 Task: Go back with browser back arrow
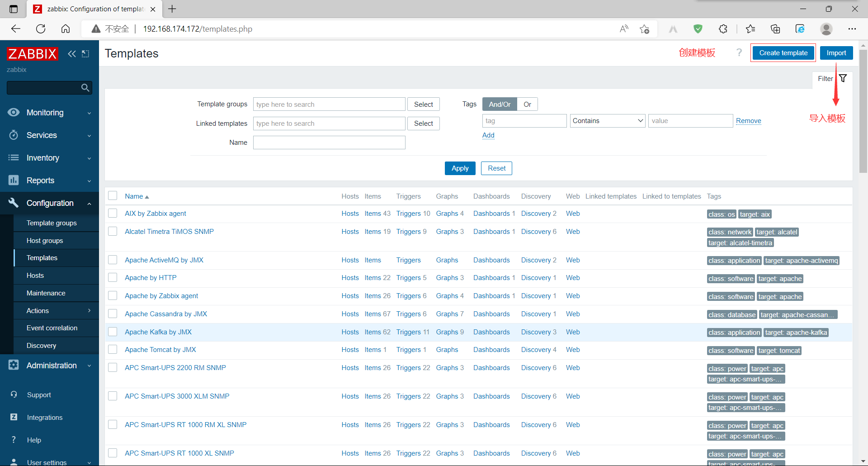[x=16, y=29]
